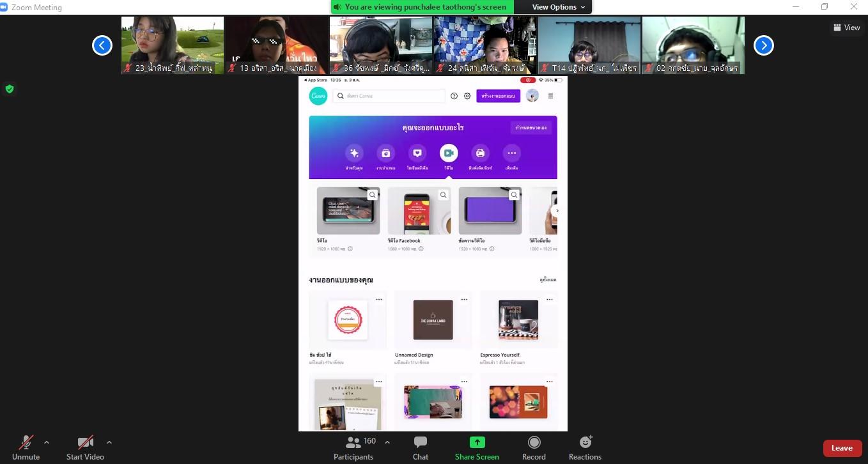Change layout with the View button
This screenshot has height=464, width=868.
pyautogui.click(x=847, y=27)
